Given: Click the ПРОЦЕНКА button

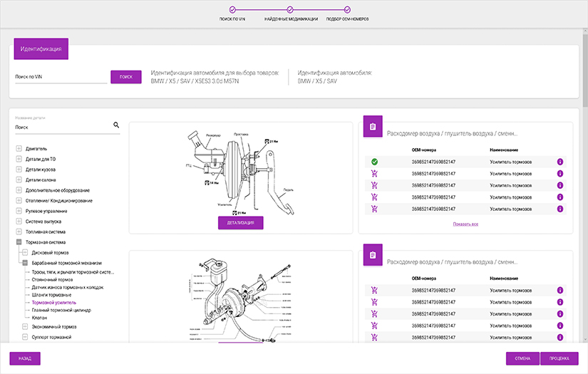Looking at the screenshot, I should pos(559,358).
